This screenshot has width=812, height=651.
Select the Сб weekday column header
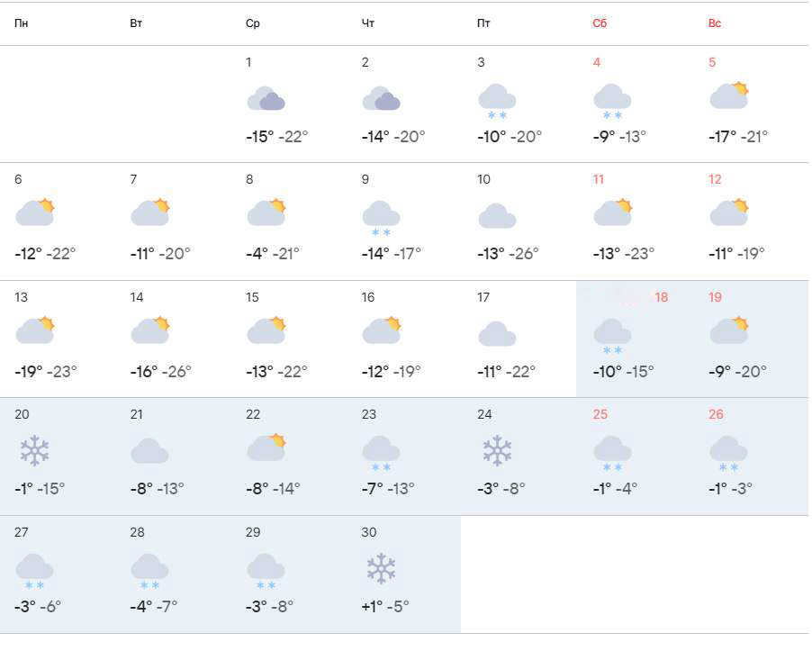point(600,23)
